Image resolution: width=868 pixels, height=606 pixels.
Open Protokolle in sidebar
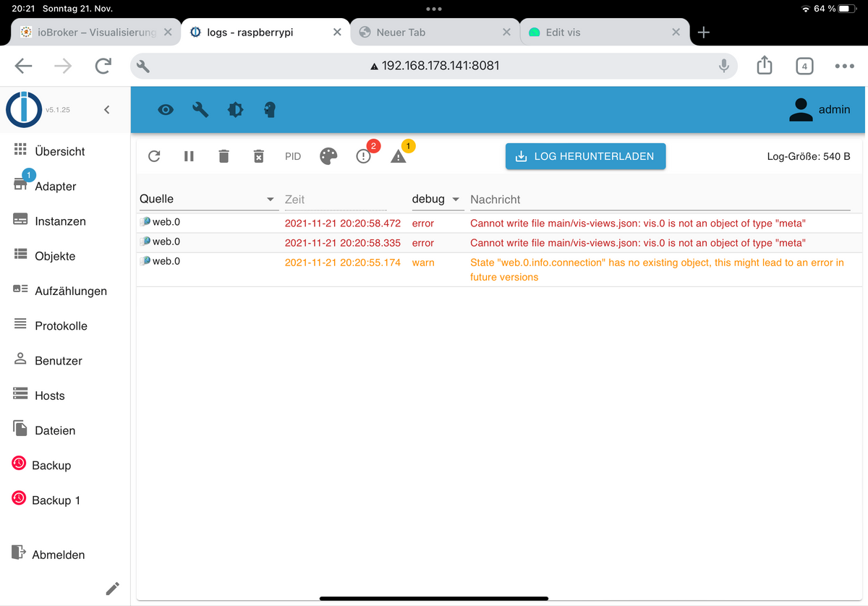(65, 325)
